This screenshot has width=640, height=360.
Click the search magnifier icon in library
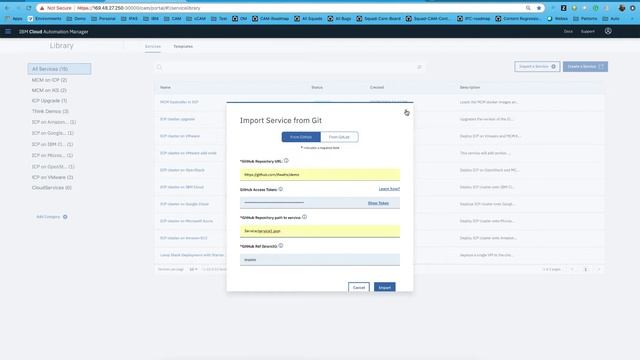click(159, 67)
